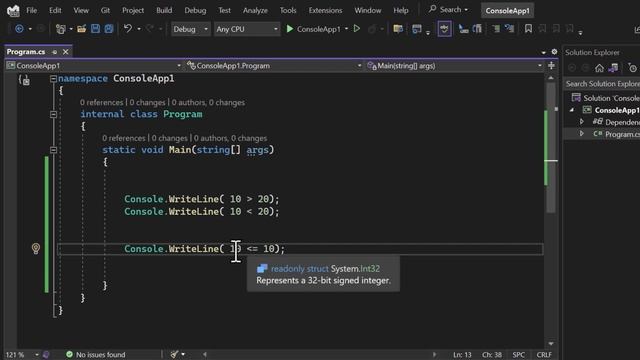Screen dimensions: 640x360
Task: Click the brush code cleanup icon in status bar
Action: 174,354
